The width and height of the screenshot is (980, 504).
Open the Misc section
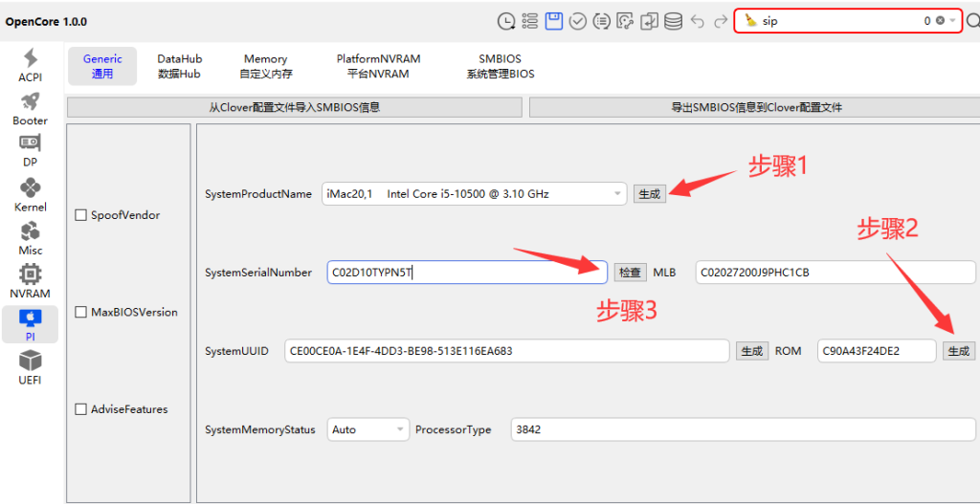[30, 238]
